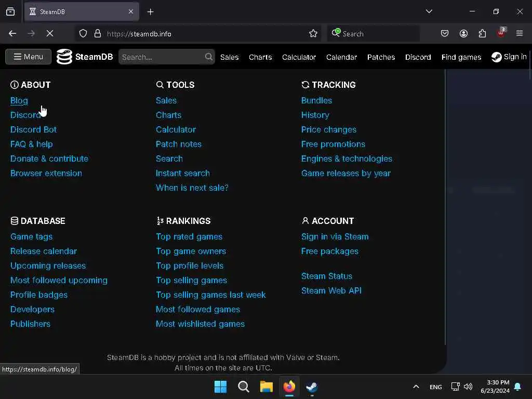Open Upcoming releases link
Viewport: 532px width, 399px height.
point(48,265)
